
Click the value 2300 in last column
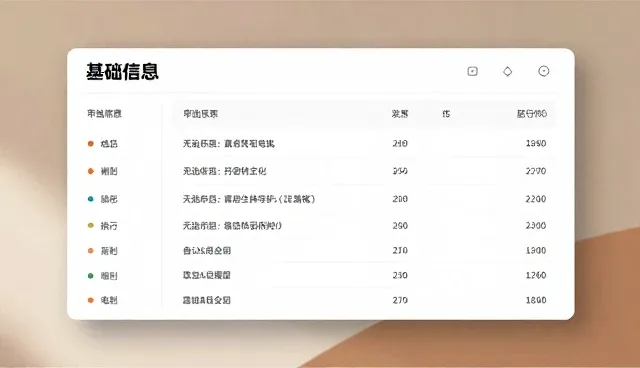tap(536, 226)
